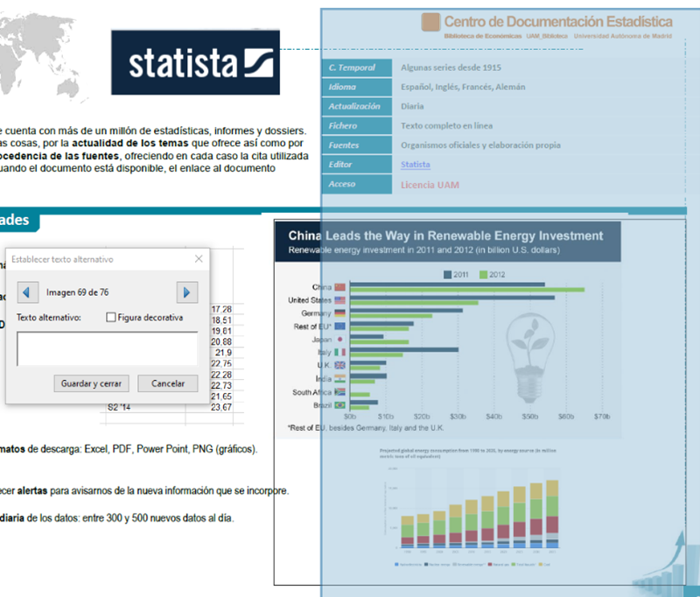Image resolution: width=700 pixels, height=597 pixels.
Task: Click the 2012 legend color swatch
Action: point(483,275)
